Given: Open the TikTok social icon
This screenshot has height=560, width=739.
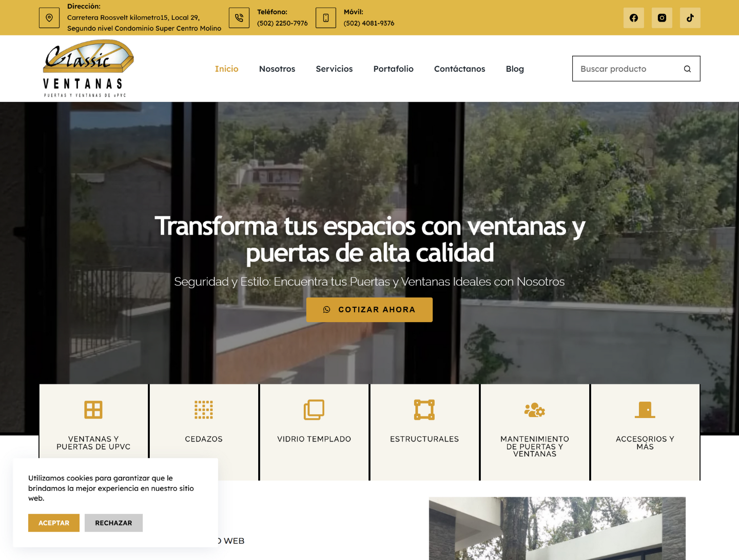Looking at the screenshot, I should point(690,18).
